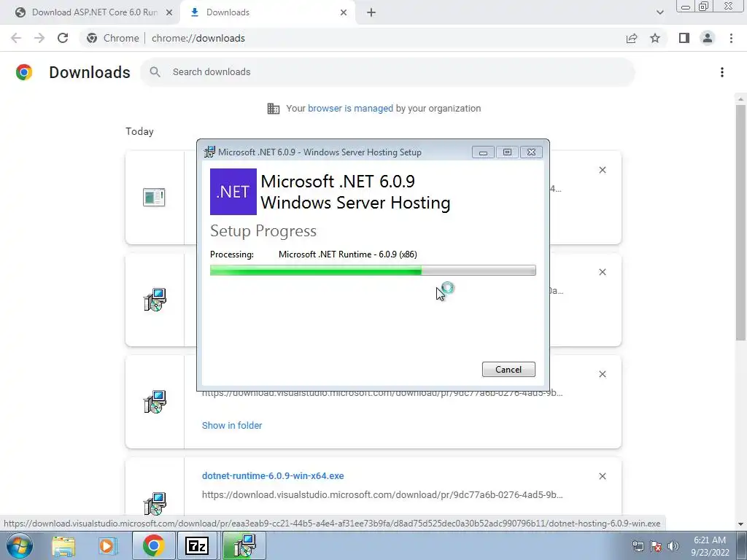The width and height of the screenshot is (747, 560).
Task: Open Windows Explorer from the taskbar
Action: [x=63, y=546]
